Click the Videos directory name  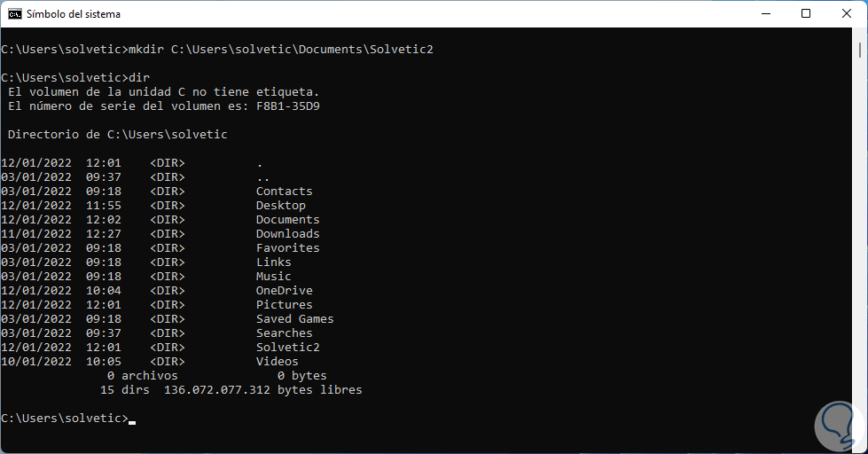point(277,362)
